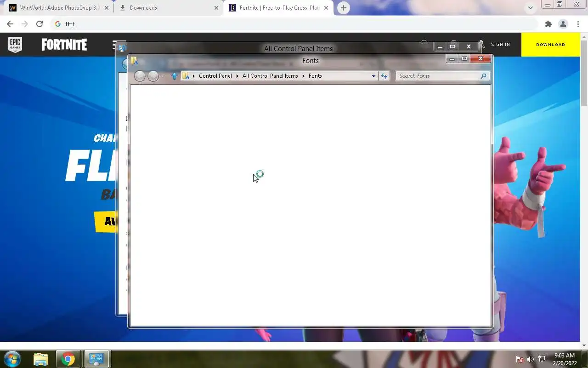Screen dimensions: 588x368
Task: Maximize the All Control Panel Items window
Action: click(x=452, y=46)
